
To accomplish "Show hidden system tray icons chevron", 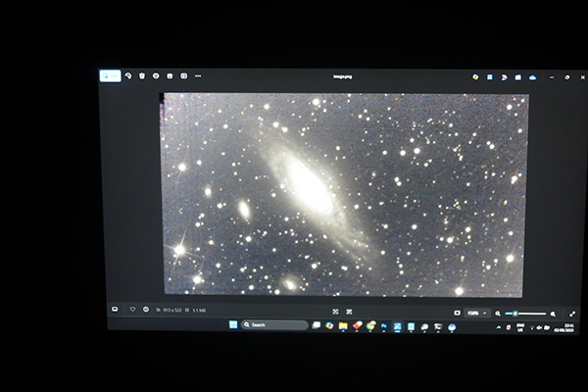I will click(x=499, y=327).
